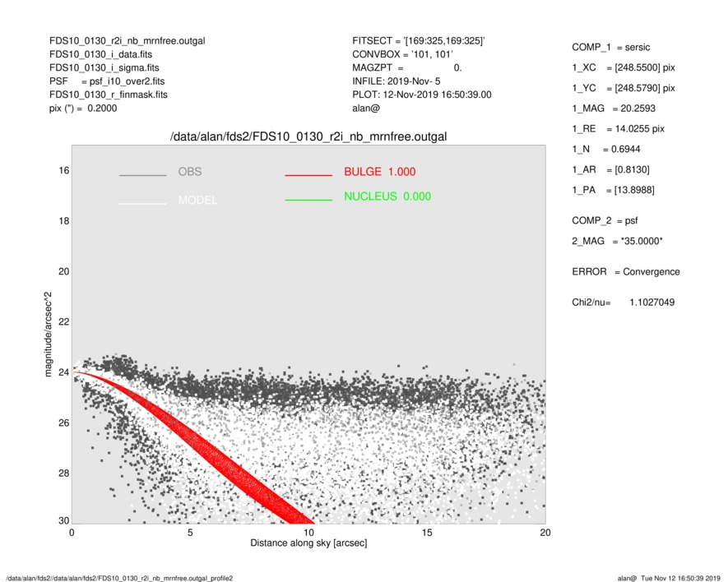The image size is (728, 582).
Task: Click the MODEL legend label
Action: pos(197,201)
